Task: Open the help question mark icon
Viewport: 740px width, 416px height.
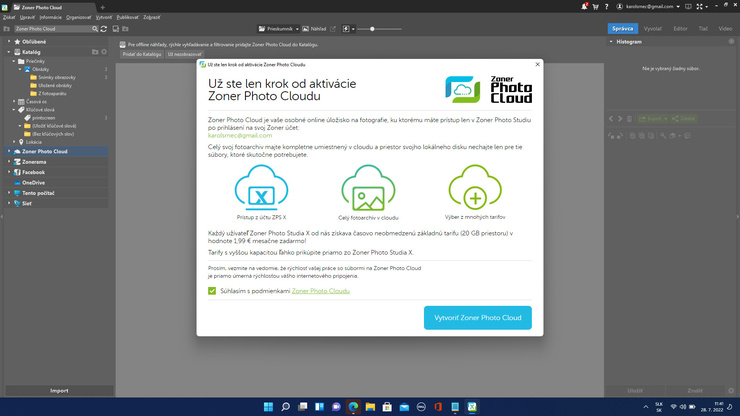Action: click(606, 7)
